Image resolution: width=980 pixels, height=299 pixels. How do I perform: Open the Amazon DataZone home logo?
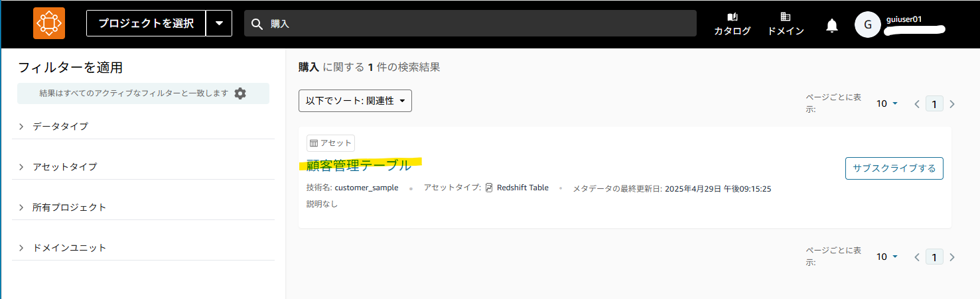[x=49, y=24]
